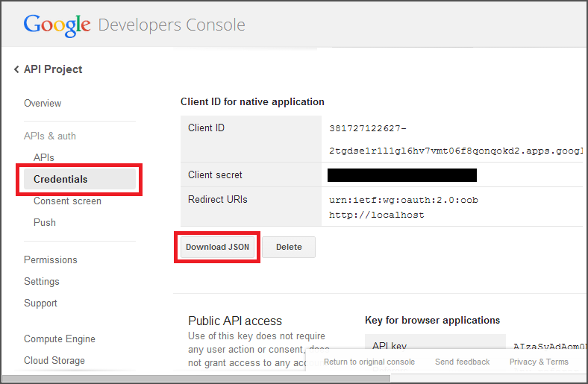Select the http://localhost redirect URI
The height and width of the screenshot is (384, 588).
point(377,215)
